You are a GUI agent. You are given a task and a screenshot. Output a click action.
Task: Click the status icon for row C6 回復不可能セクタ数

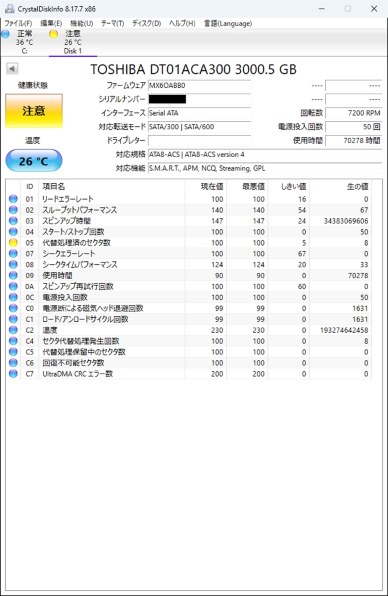pos(13,363)
